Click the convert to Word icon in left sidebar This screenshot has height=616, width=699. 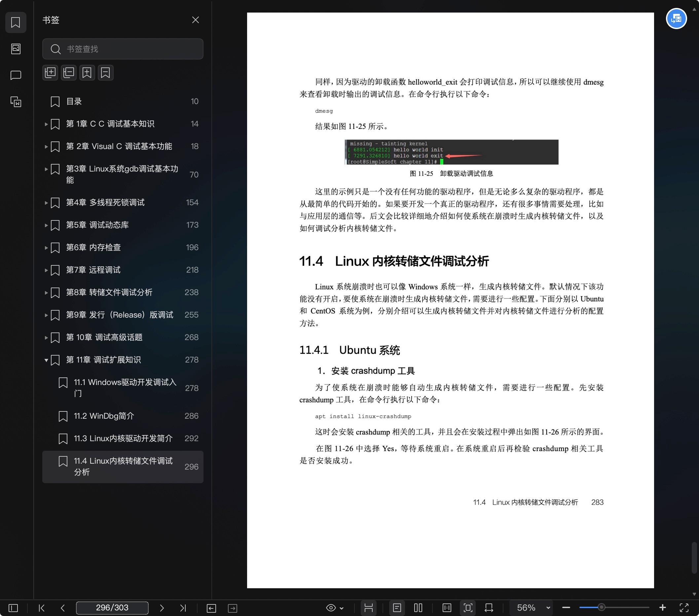16,101
